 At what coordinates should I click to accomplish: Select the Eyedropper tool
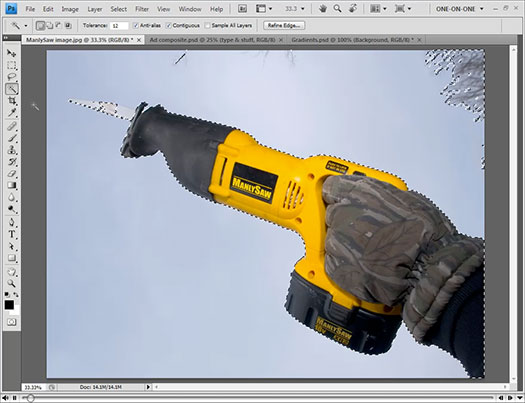11,112
